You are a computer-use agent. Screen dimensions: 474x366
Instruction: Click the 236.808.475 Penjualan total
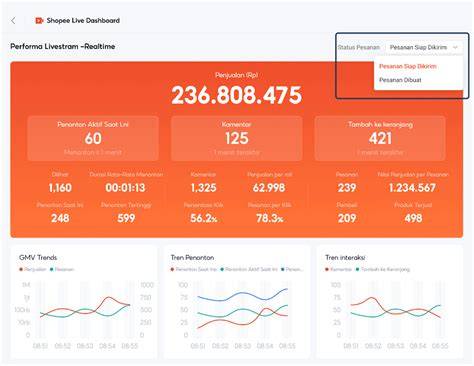coord(237,95)
